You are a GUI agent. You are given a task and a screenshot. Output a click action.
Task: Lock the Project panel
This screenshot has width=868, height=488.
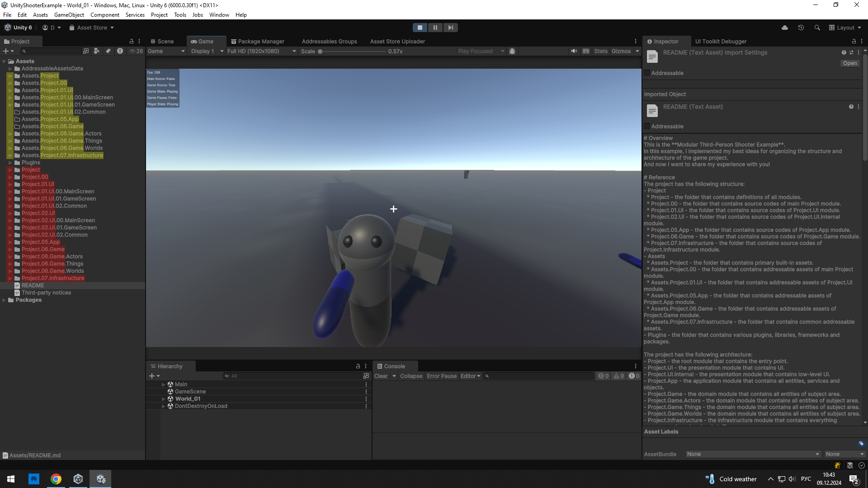132,41
